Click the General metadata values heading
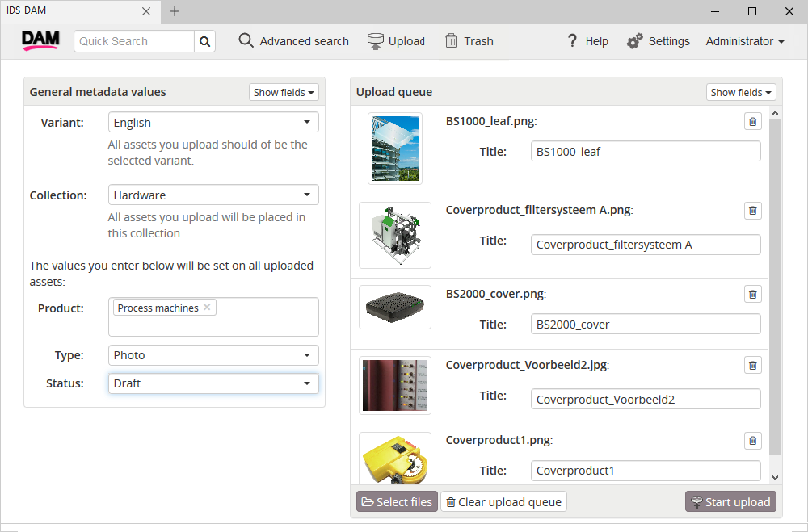808x532 pixels. pos(98,92)
